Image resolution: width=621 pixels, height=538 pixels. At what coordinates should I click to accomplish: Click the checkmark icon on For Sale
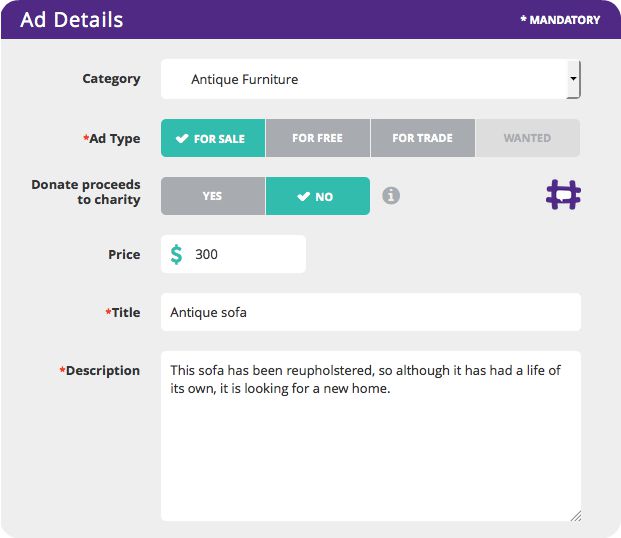[x=182, y=139]
